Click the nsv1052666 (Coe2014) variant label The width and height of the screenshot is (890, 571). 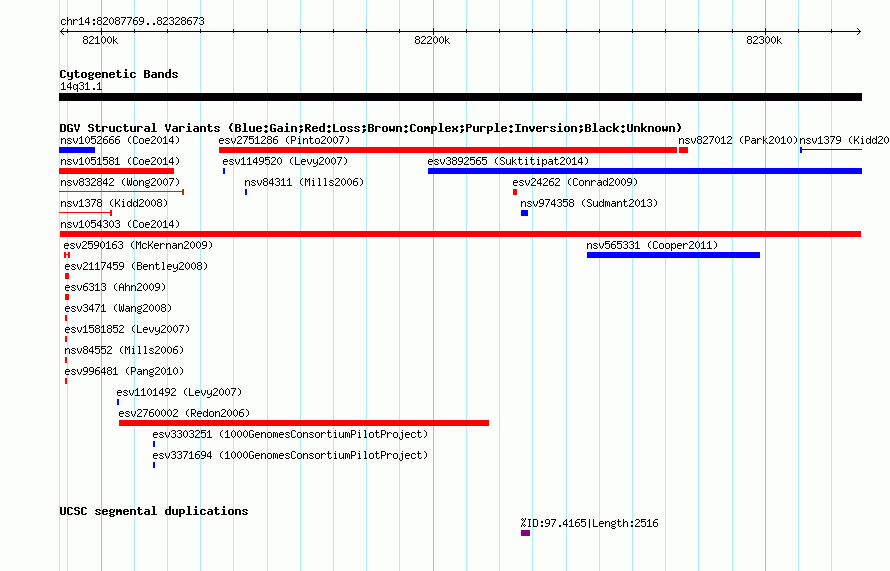pos(120,140)
